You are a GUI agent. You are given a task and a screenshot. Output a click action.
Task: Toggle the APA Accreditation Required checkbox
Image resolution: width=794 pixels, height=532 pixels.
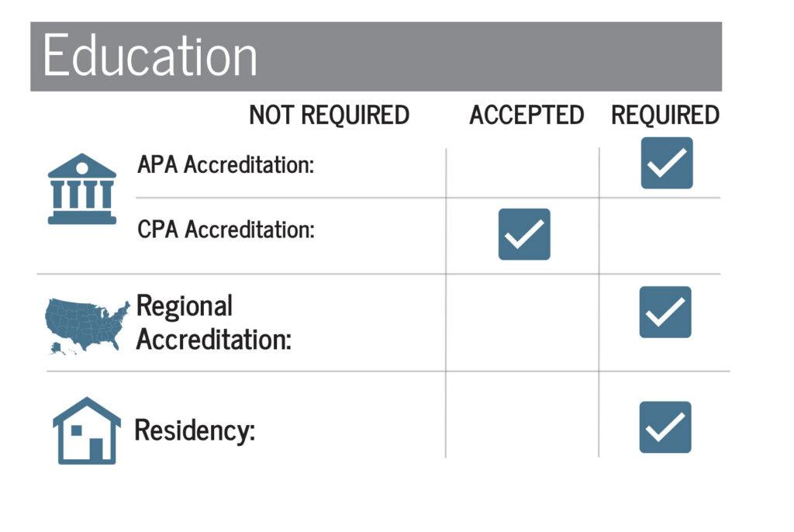pos(667,163)
